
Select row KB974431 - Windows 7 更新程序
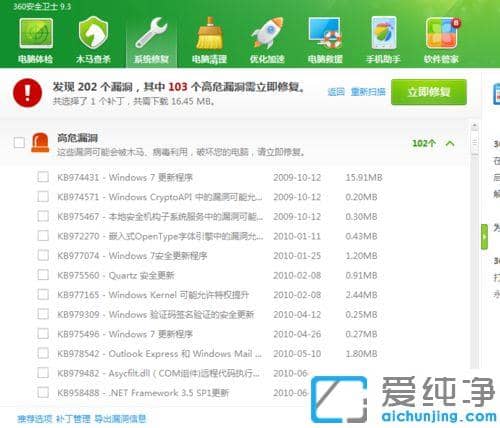(125, 177)
